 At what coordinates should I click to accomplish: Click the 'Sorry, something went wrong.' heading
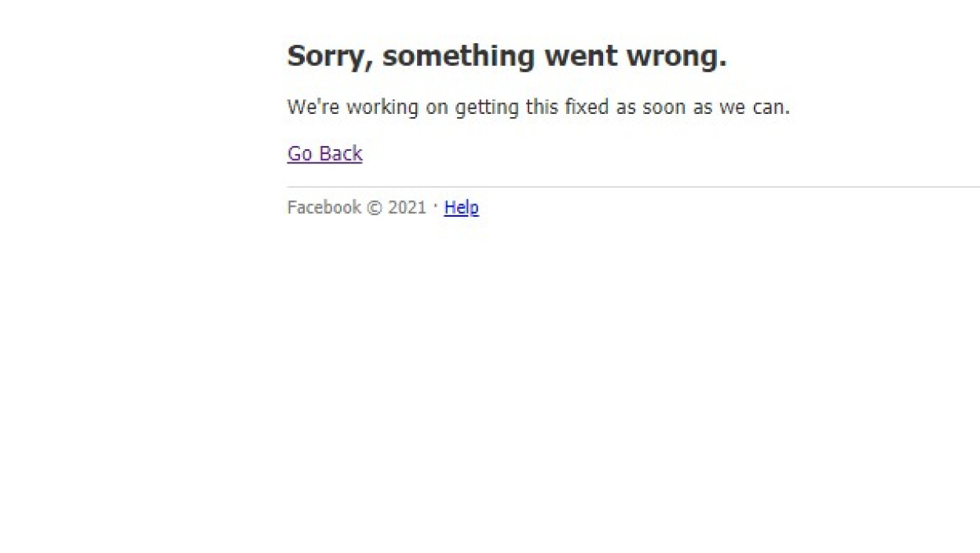507,57
